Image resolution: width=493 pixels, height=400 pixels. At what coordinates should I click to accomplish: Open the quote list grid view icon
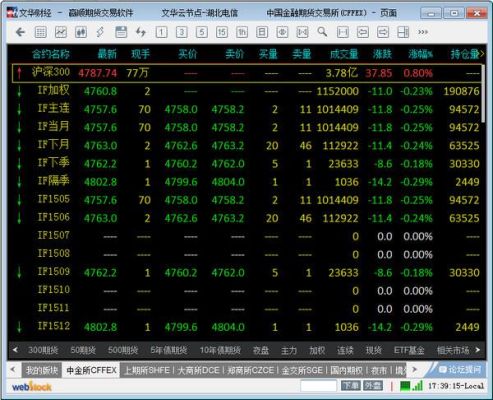pos(41,32)
